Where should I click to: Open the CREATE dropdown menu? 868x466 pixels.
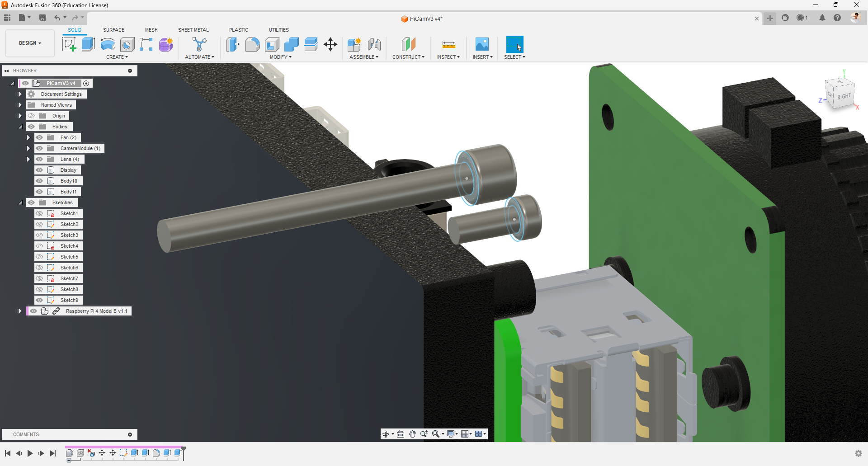click(117, 57)
